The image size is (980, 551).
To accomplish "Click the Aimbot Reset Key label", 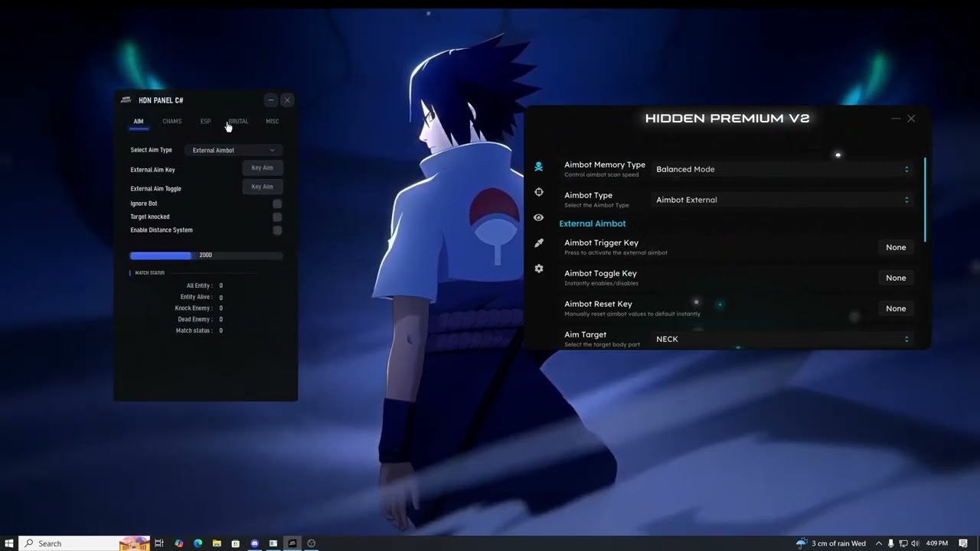I will (x=598, y=304).
